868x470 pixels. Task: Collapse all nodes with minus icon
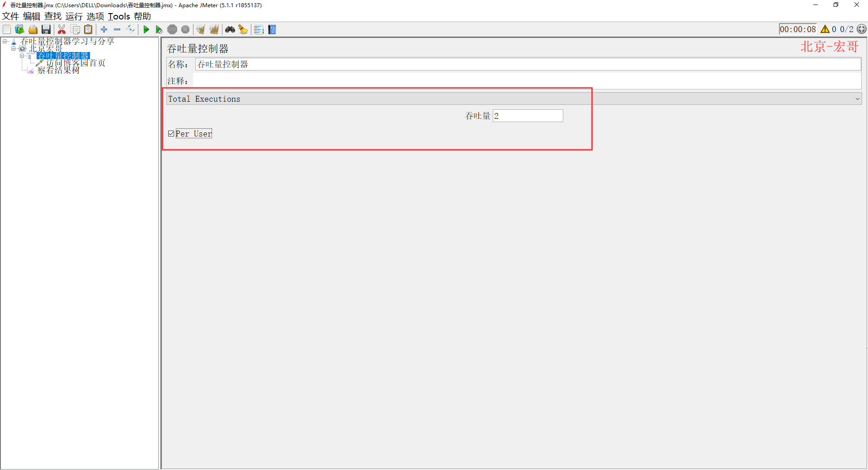point(117,29)
